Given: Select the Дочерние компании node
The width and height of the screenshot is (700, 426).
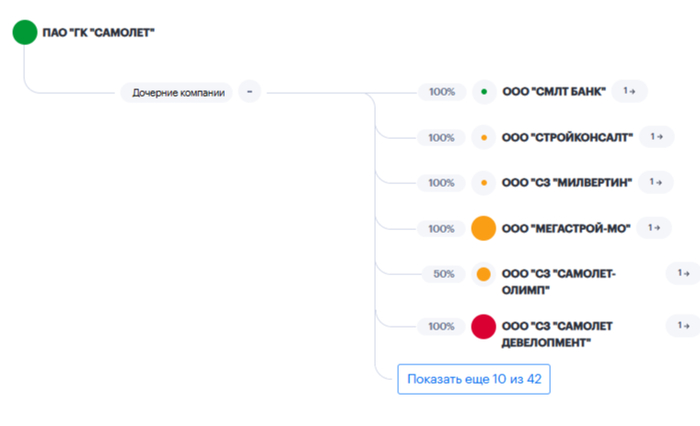Looking at the screenshot, I should [177, 92].
